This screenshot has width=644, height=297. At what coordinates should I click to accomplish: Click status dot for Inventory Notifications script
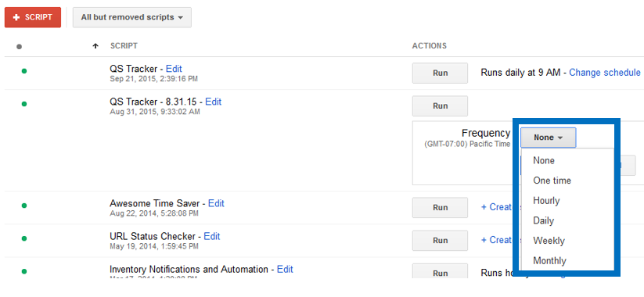23,271
